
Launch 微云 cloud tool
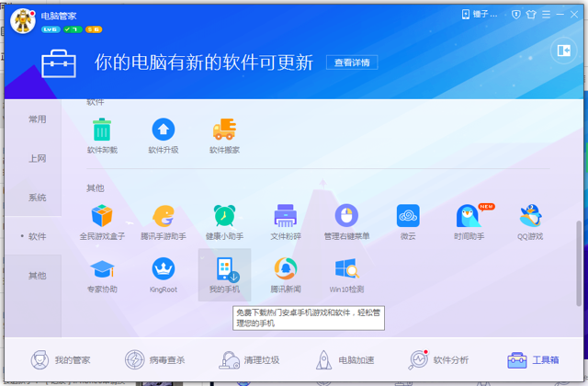[408, 222]
